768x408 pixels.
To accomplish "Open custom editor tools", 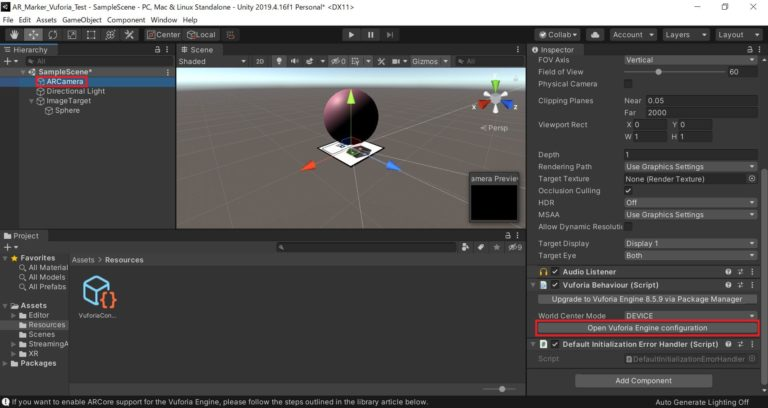I will pyautogui.click(x=129, y=35).
